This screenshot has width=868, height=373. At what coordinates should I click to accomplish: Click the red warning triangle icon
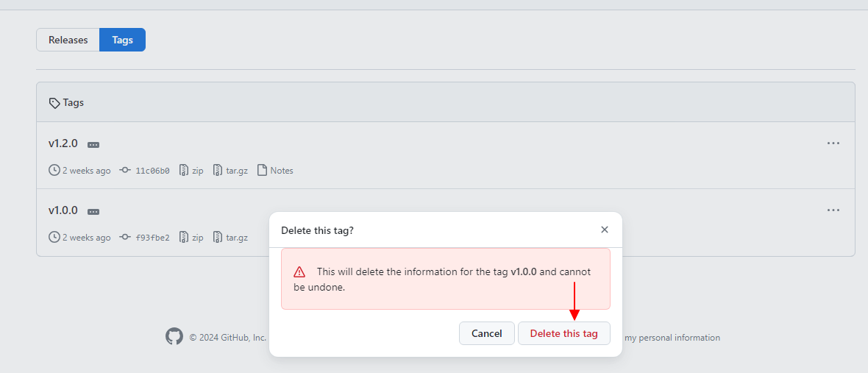pyautogui.click(x=299, y=271)
